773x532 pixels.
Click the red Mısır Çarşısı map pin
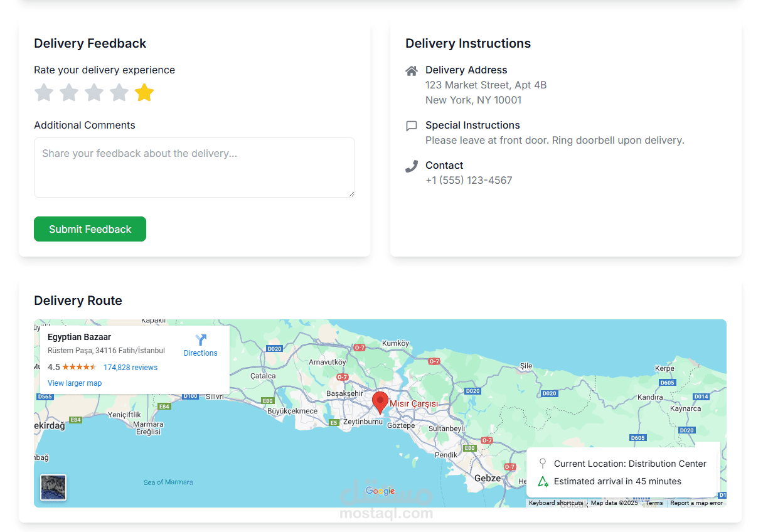click(380, 402)
